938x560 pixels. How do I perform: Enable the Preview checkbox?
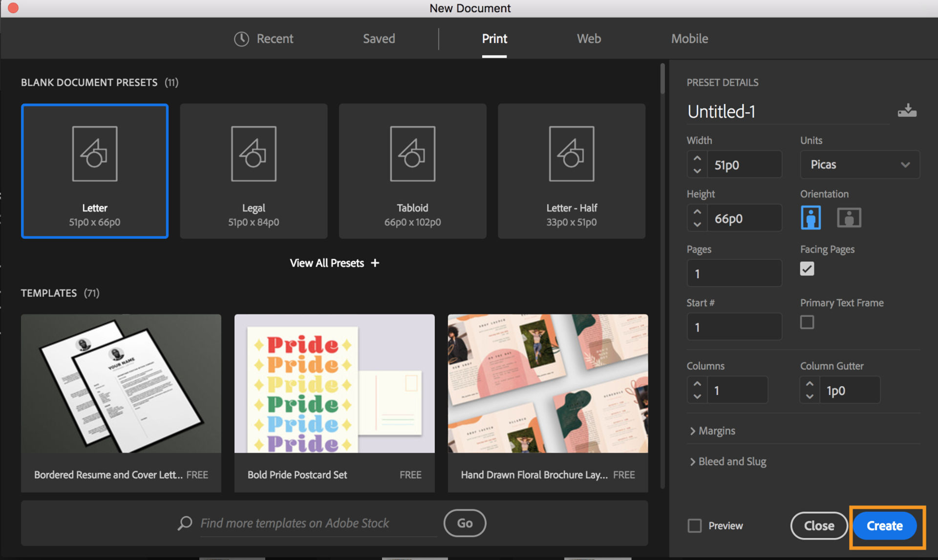tap(695, 525)
